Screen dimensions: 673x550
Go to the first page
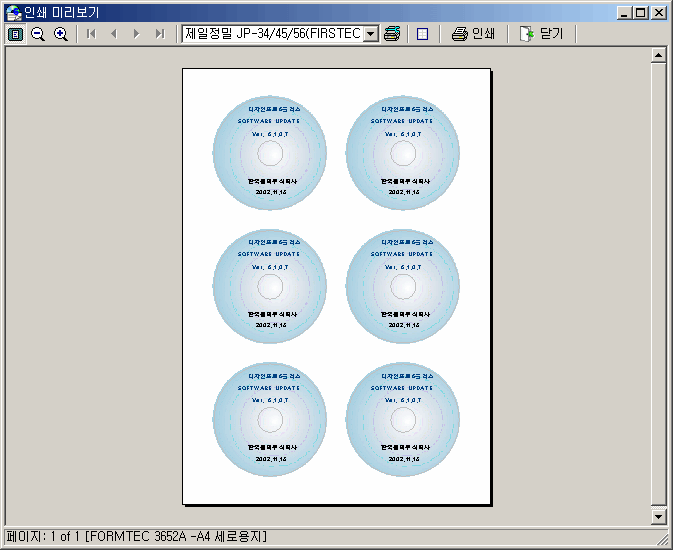click(x=91, y=34)
